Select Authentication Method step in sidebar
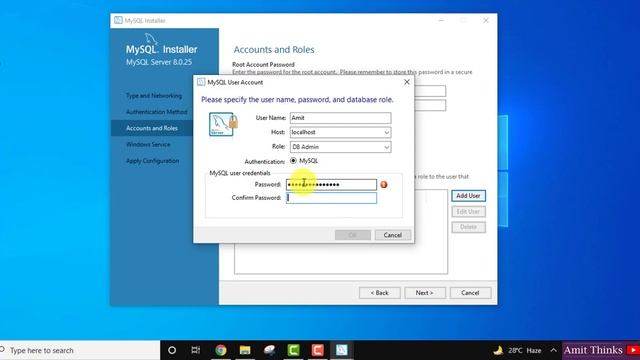 [x=157, y=112]
